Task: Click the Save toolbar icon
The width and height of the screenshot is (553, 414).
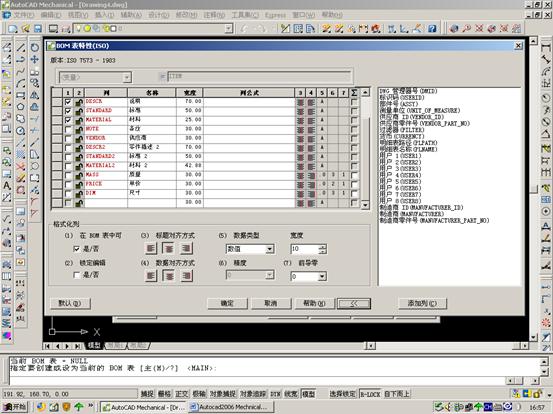Action: (38, 29)
